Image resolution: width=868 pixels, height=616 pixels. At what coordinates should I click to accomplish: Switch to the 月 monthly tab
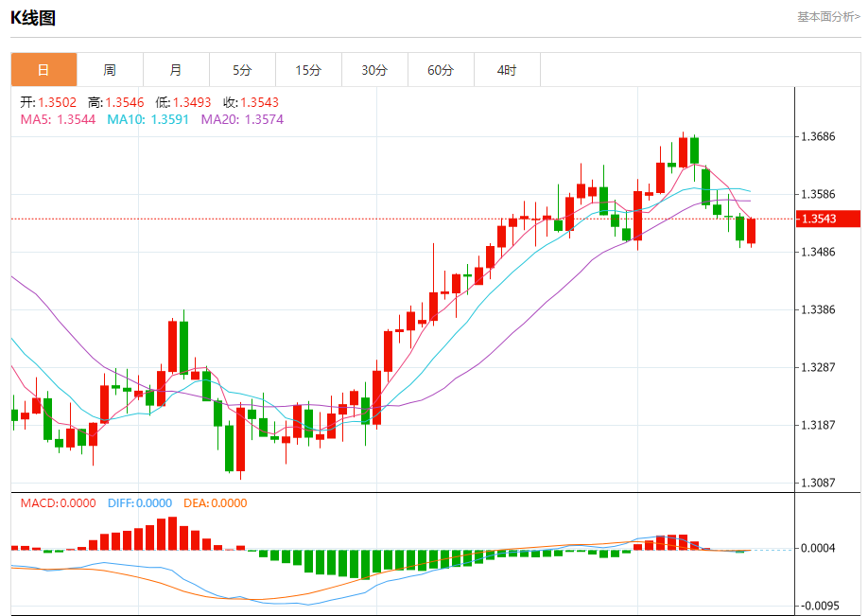tap(176, 70)
